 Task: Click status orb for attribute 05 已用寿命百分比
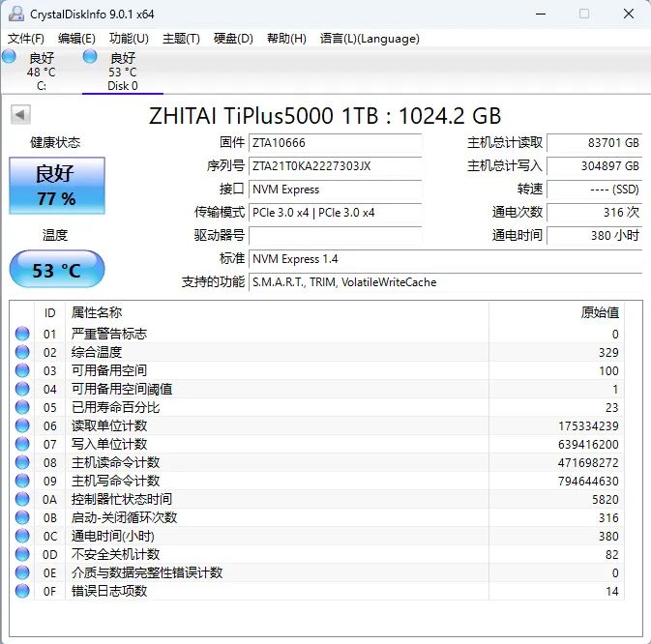(22, 407)
